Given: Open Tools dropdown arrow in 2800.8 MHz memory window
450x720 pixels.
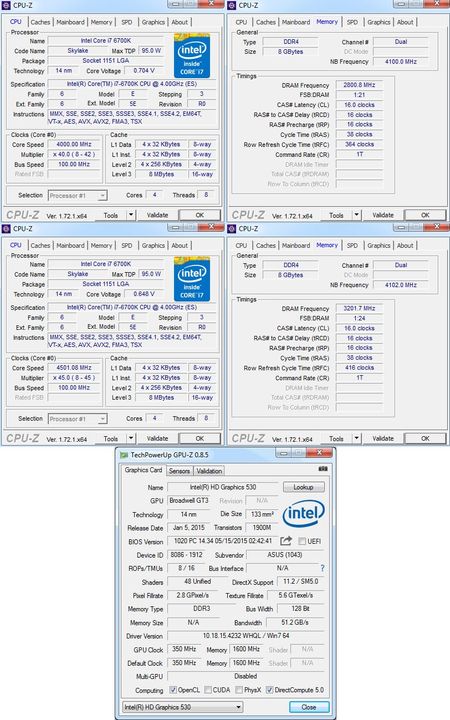Looking at the screenshot, I should point(356,215).
